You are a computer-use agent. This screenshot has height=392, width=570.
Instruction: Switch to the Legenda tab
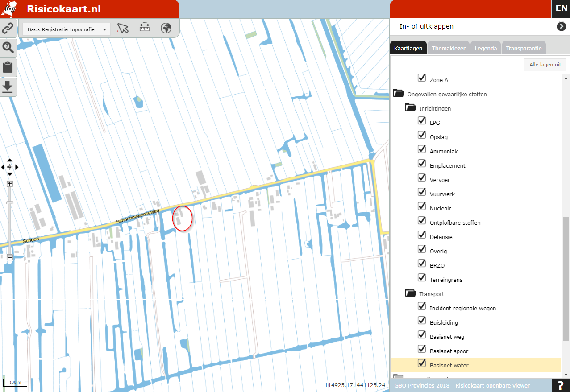click(486, 48)
